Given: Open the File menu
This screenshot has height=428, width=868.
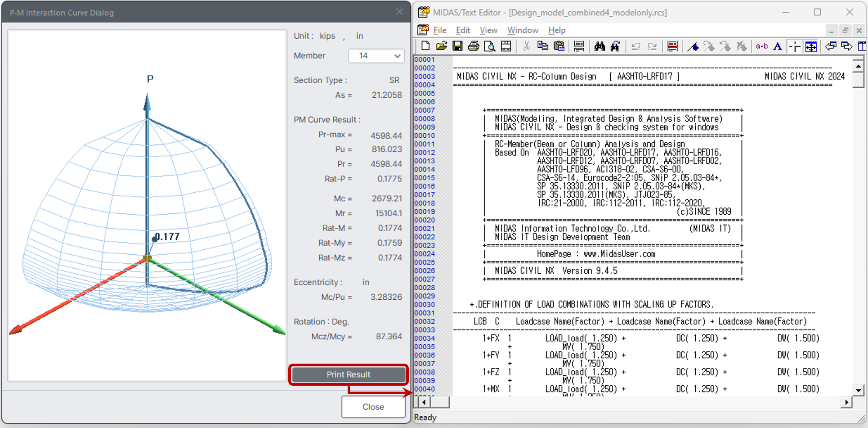Looking at the screenshot, I should point(440,30).
